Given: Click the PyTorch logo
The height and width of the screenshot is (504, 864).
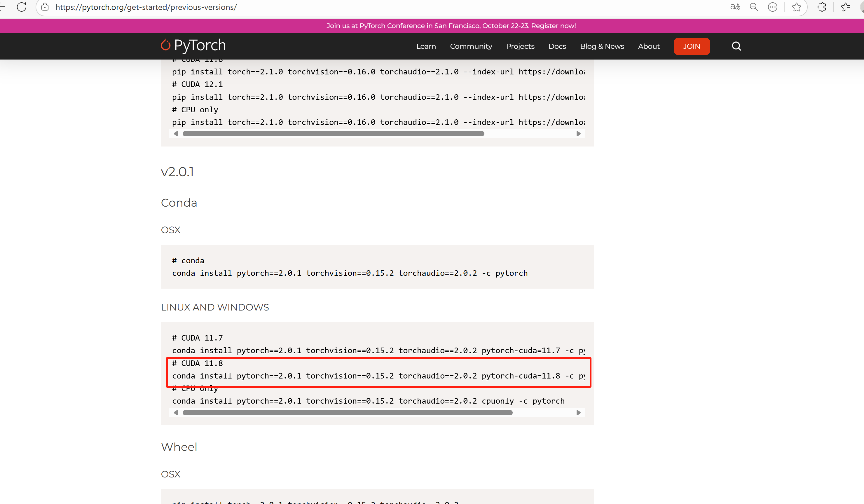Looking at the screenshot, I should click(x=193, y=46).
